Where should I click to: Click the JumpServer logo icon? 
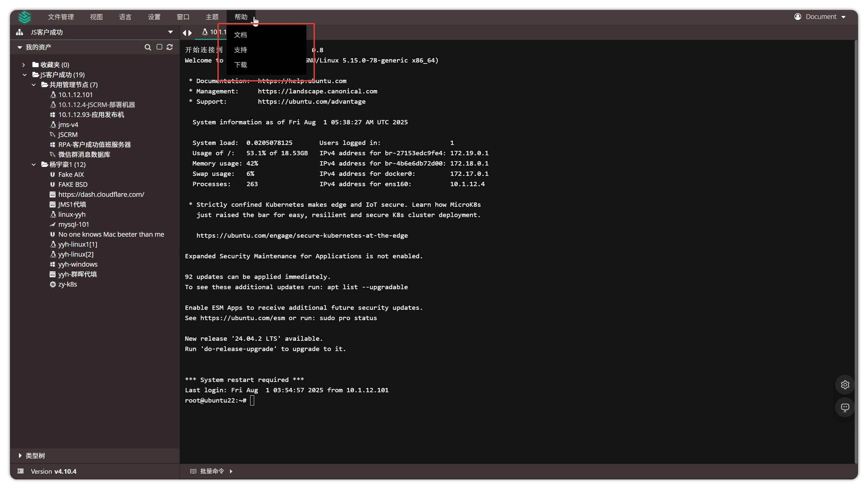click(x=25, y=17)
